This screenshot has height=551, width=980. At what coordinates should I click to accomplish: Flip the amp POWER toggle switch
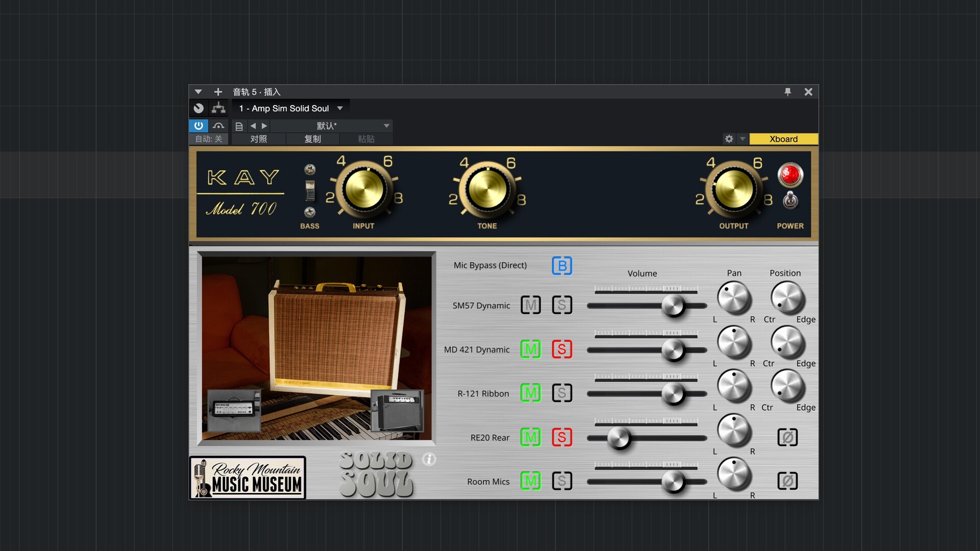[790, 200]
